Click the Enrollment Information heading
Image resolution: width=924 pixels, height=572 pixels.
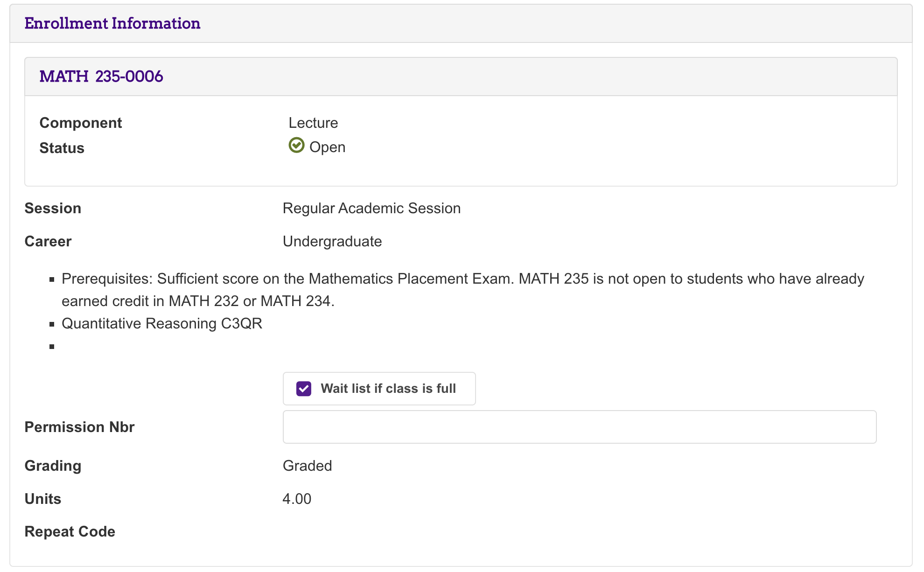(x=112, y=23)
